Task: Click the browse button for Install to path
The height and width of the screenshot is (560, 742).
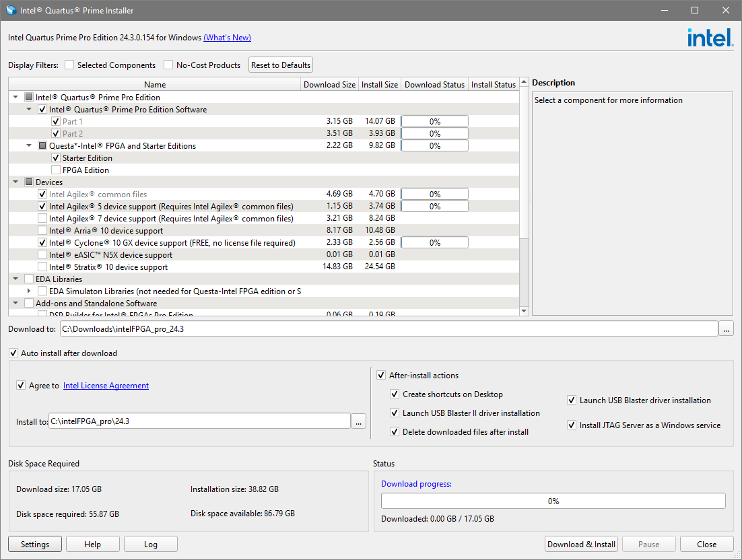Action: [x=359, y=421]
